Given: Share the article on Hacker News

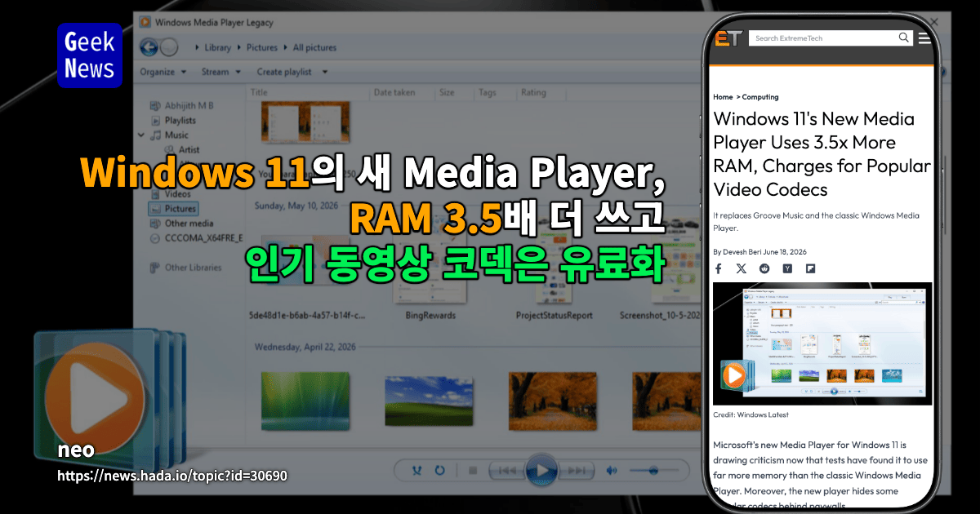Looking at the screenshot, I should 787,268.
